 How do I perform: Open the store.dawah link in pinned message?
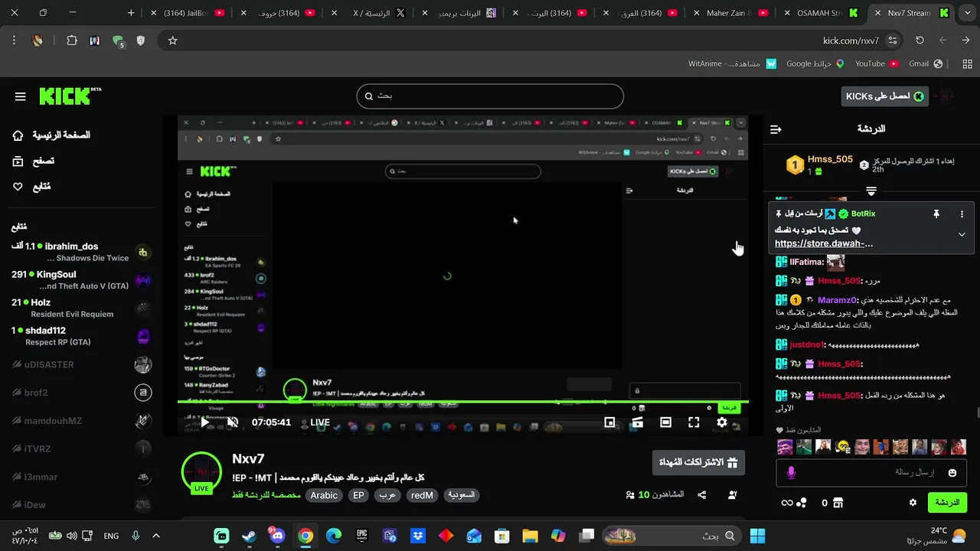click(824, 243)
